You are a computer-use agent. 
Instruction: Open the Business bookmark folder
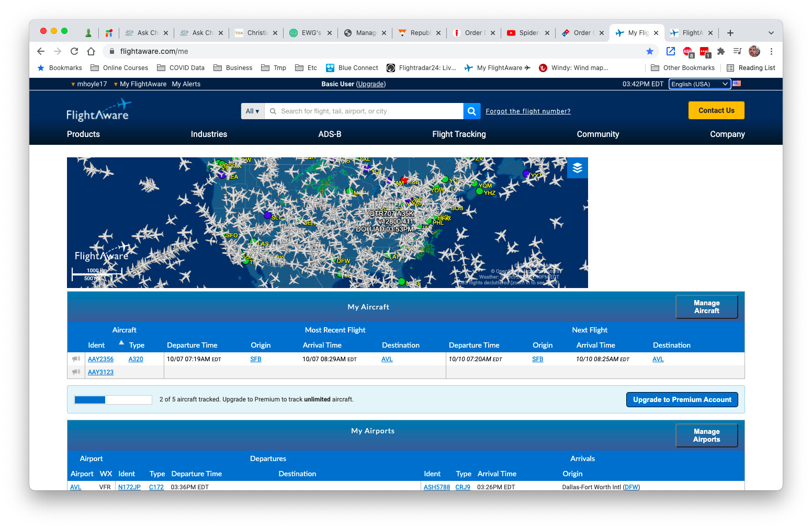pyautogui.click(x=233, y=68)
